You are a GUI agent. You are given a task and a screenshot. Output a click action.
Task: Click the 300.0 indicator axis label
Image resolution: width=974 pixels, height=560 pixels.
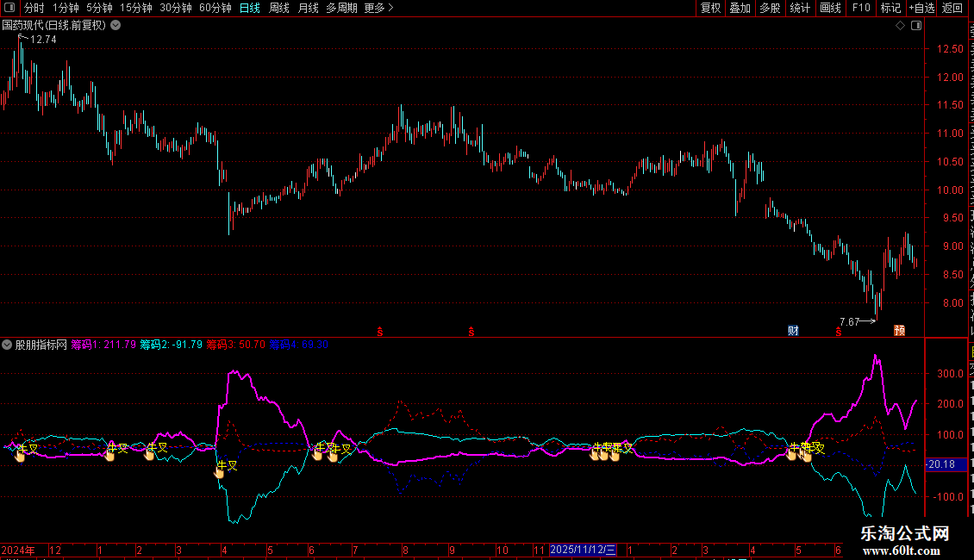pyautogui.click(x=950, y=374)
